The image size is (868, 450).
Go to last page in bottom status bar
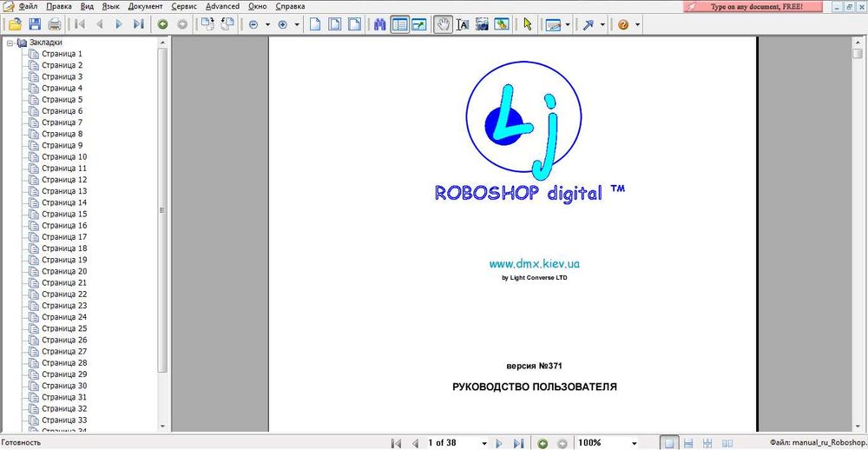click(518, 443)
